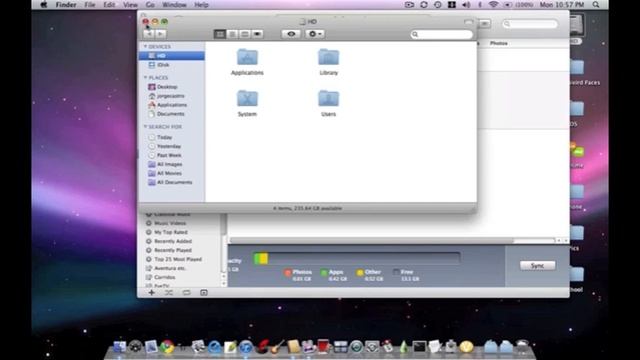Switch Finder to icon view
This screenshot has width=640, height=360.
220,34
